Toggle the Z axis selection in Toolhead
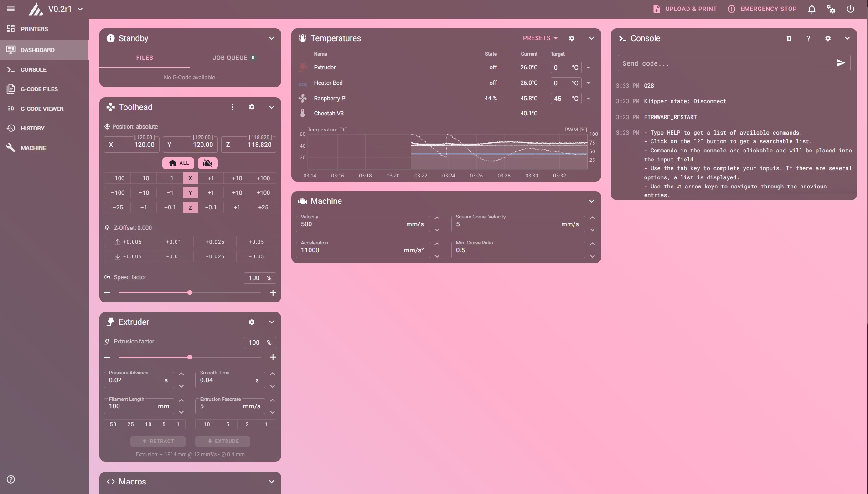The image size is (868, 494). coord(190,208)
